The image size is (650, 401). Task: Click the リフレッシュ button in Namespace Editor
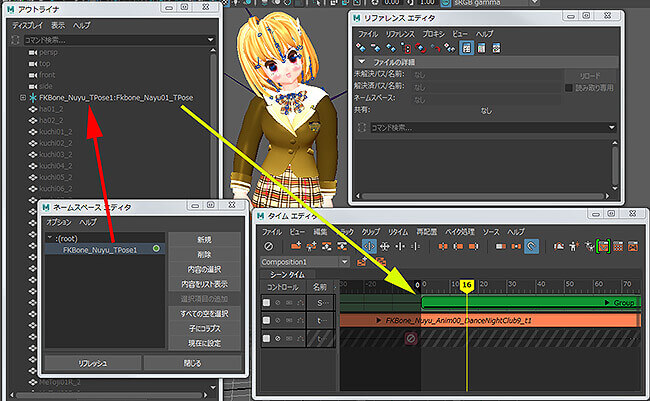coord(93,363)
